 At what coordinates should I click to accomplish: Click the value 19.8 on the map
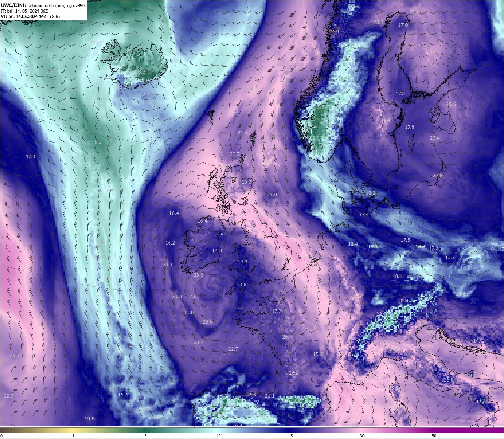click(89, 419)
